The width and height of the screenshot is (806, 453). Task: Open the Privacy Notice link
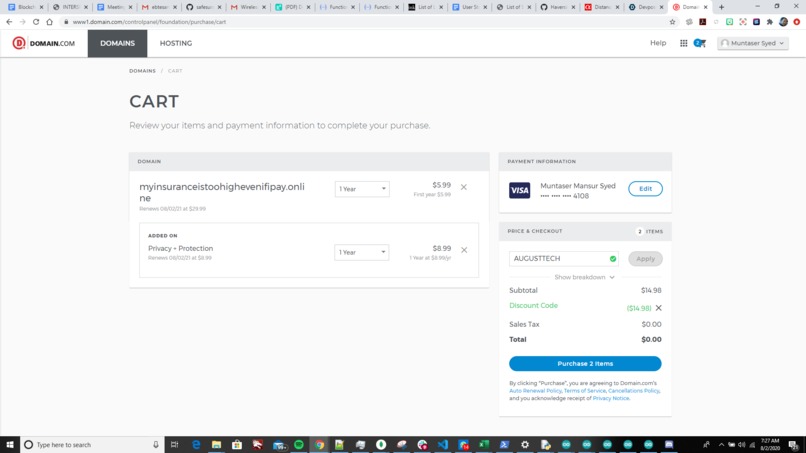[x=611, y=398]
